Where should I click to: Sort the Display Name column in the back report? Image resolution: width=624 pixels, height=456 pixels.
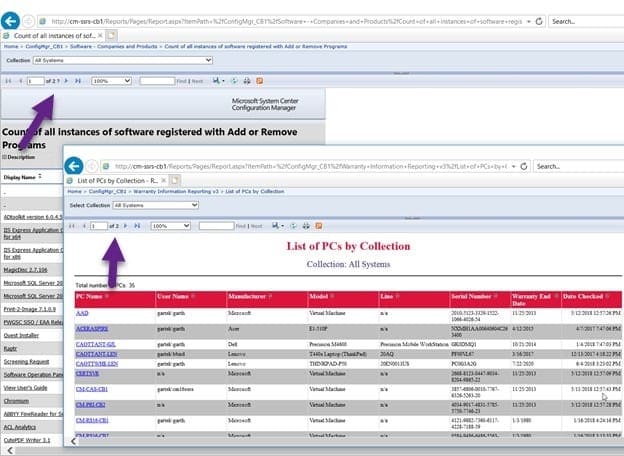tap(40, 176)
